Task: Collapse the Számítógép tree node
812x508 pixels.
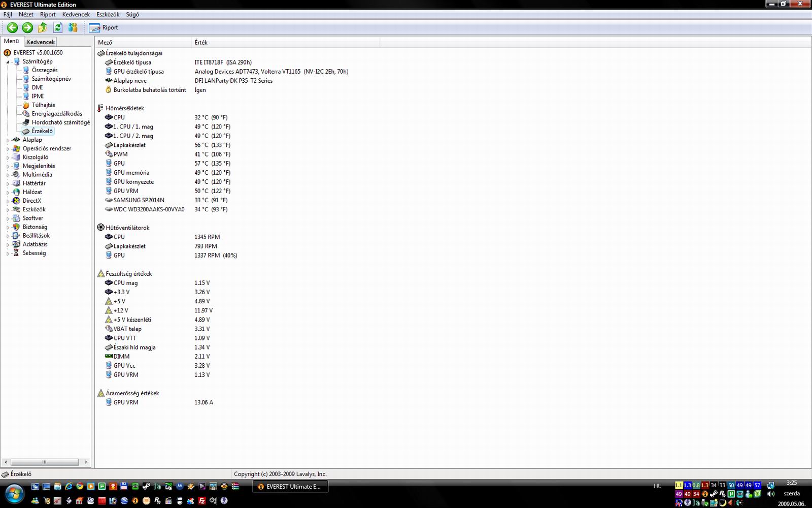Action: (8, 61)
